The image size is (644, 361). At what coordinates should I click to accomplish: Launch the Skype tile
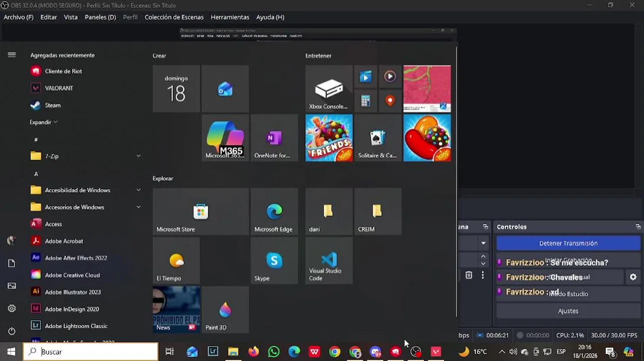tap(274, 261)
